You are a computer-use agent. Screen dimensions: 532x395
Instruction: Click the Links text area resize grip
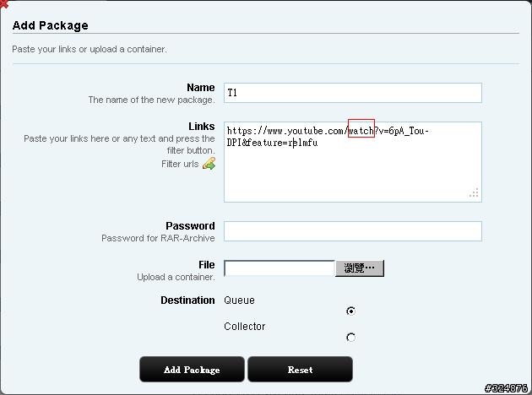point(474,193)
